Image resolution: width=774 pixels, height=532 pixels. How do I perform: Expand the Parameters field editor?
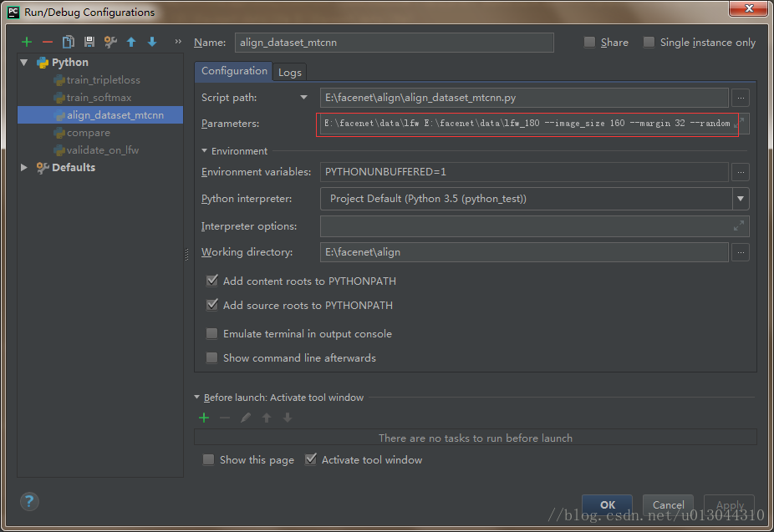(x=739, y=123)
